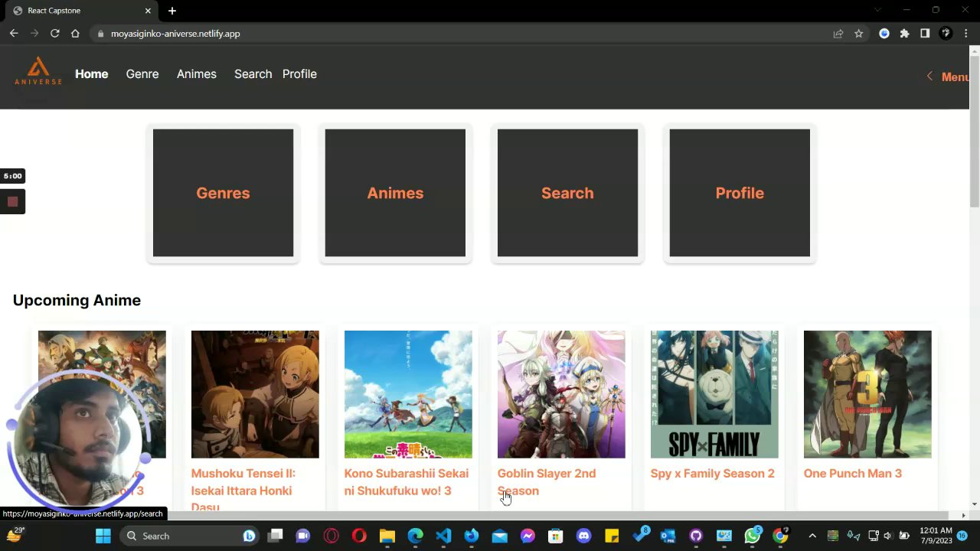Viewport: 980px width, 551px height.
Task: Open Microsoft Edge from the taskbar
Action: [415, 536]
